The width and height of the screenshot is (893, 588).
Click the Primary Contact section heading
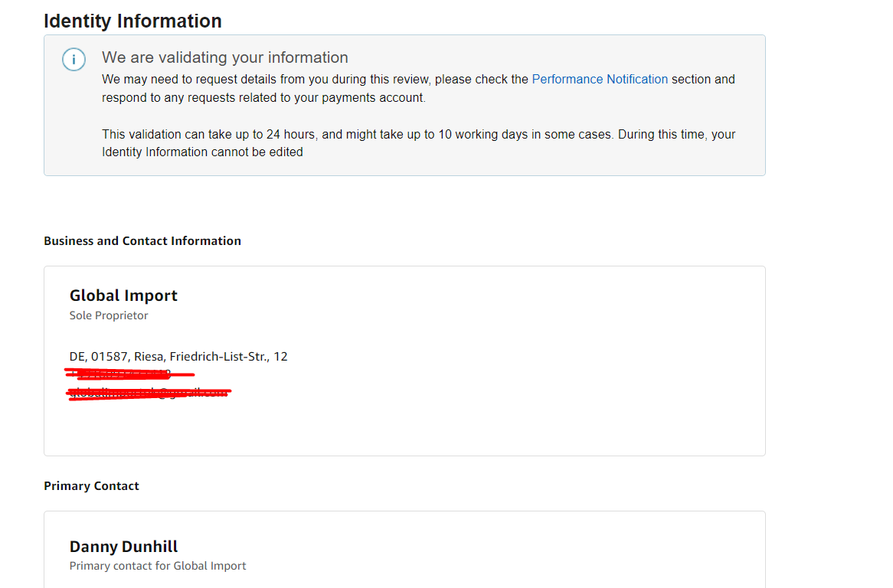(x=91, y=485)
